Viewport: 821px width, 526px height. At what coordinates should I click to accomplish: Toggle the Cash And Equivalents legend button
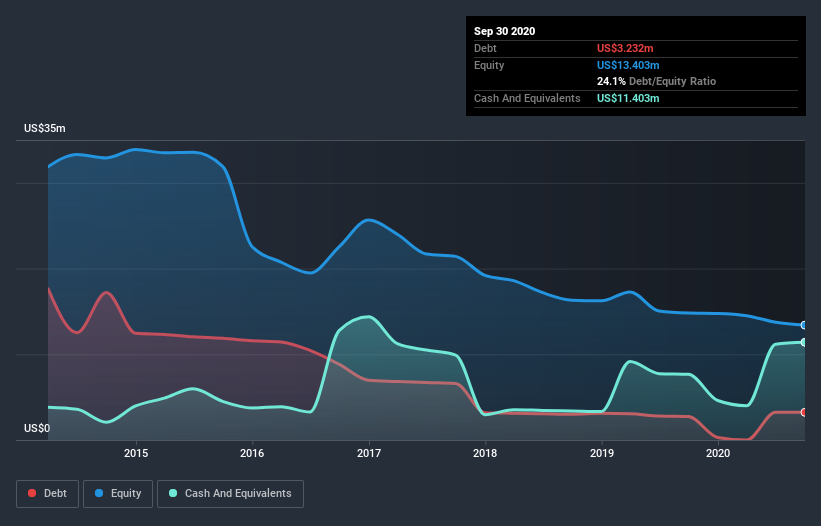tap(230, 494)
